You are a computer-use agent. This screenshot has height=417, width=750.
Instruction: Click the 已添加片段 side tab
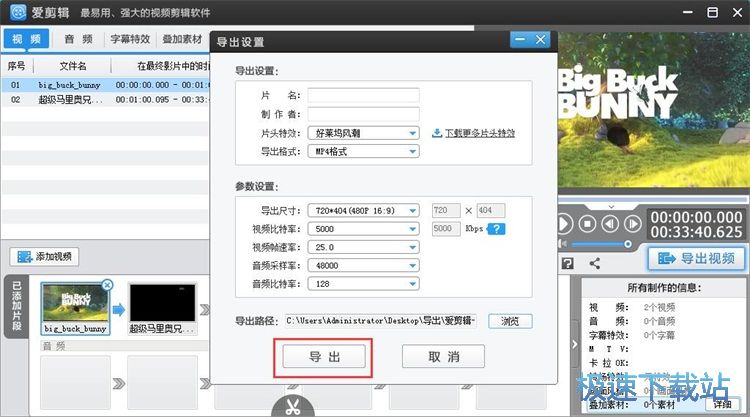click(x=16, y=306)
